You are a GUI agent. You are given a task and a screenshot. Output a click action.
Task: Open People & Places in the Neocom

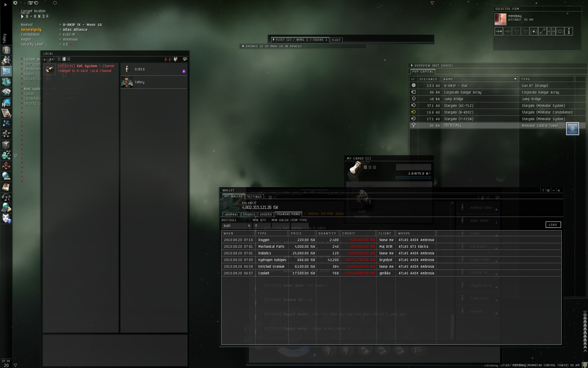6,61
